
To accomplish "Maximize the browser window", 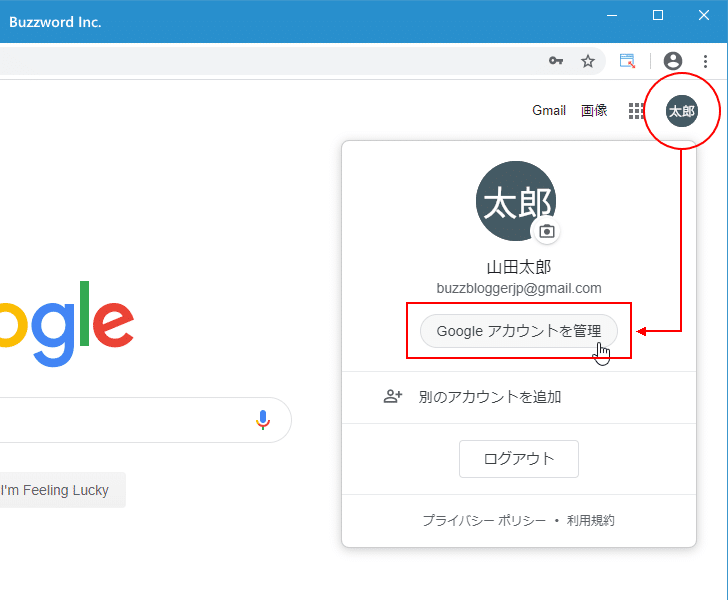I will tap(658, 15).
